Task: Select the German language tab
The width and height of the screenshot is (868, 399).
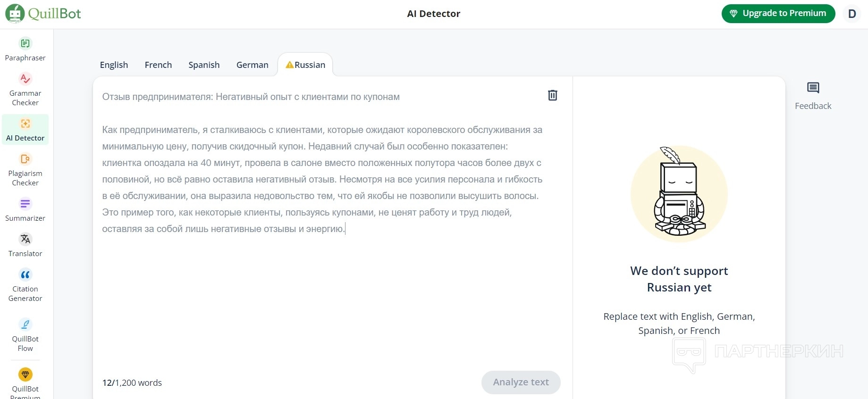Action: tap(252, 65)
